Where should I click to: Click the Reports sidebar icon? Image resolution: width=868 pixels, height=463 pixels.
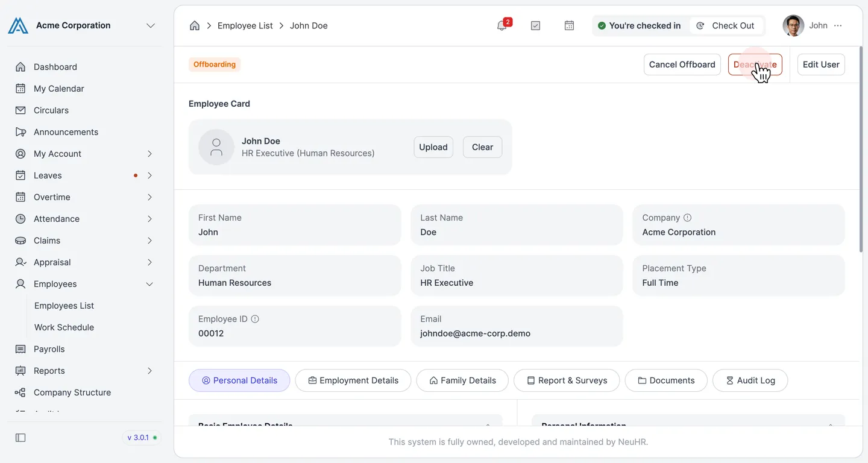20,371
